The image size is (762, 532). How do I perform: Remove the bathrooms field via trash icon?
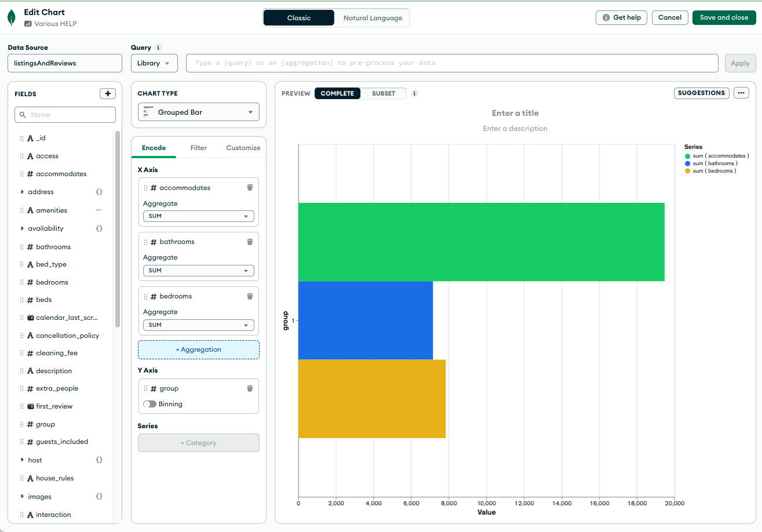250,242
